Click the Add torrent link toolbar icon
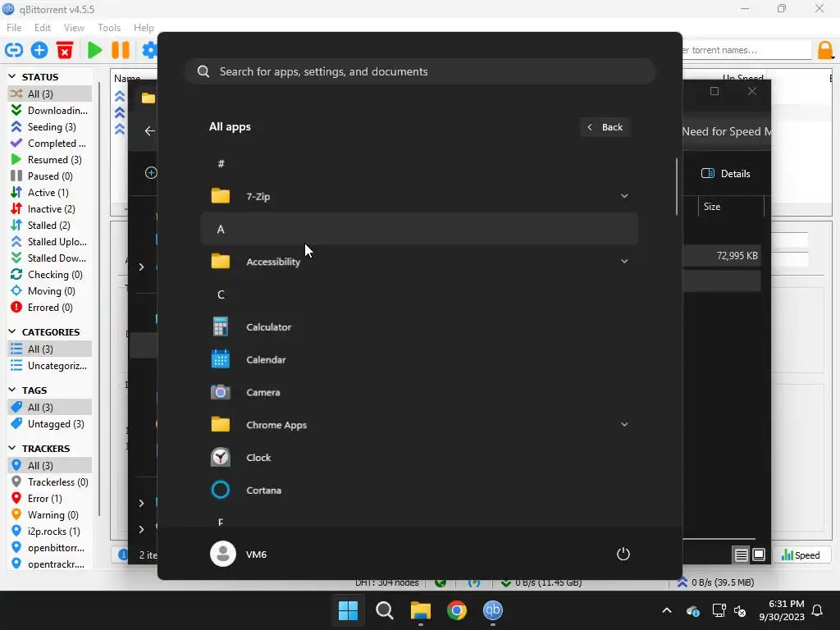840x630 pixels. tap(14, 50)
